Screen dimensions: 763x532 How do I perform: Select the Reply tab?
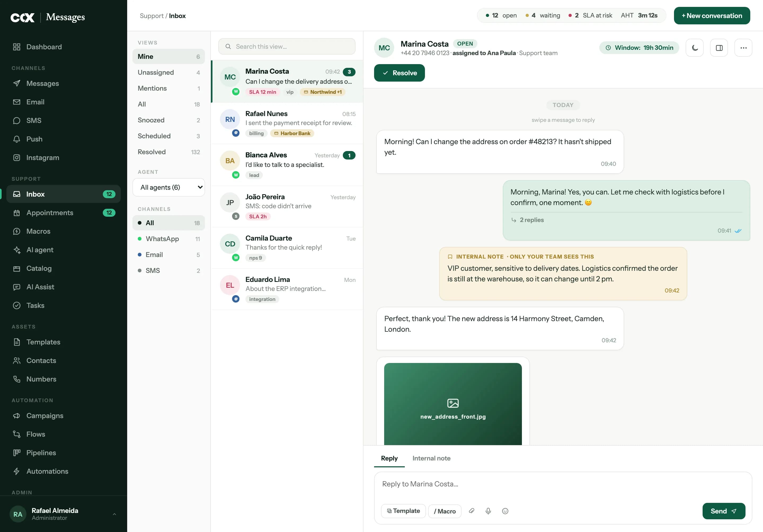click(389, 458)
